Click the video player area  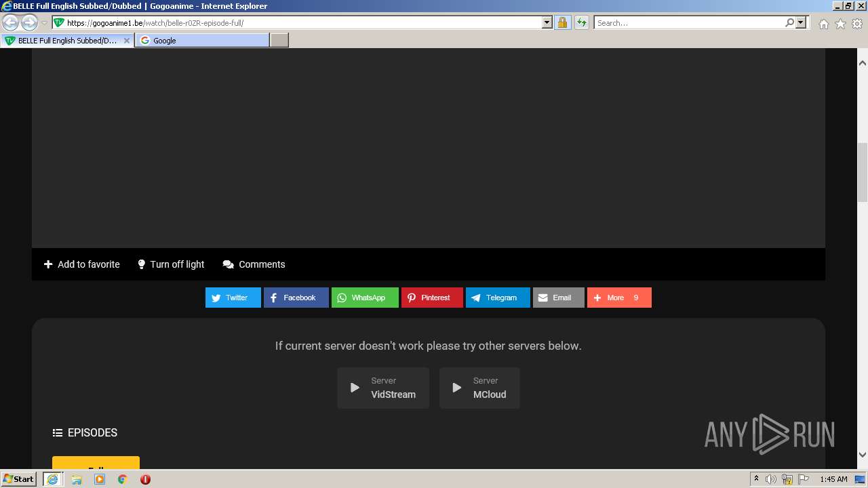pyautogui.click(x=429, y=148)
